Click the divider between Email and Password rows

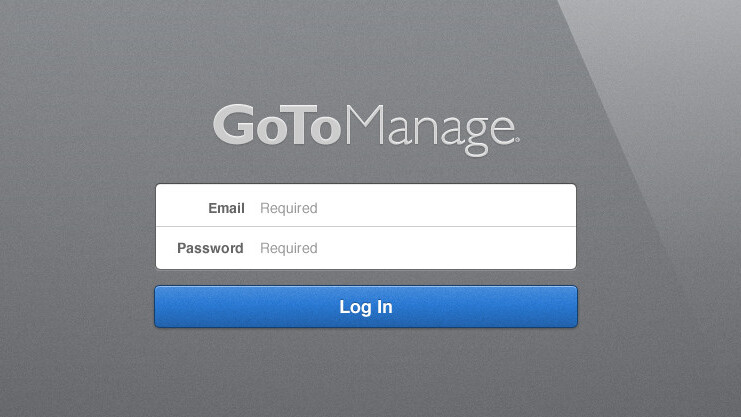(366, 226)
